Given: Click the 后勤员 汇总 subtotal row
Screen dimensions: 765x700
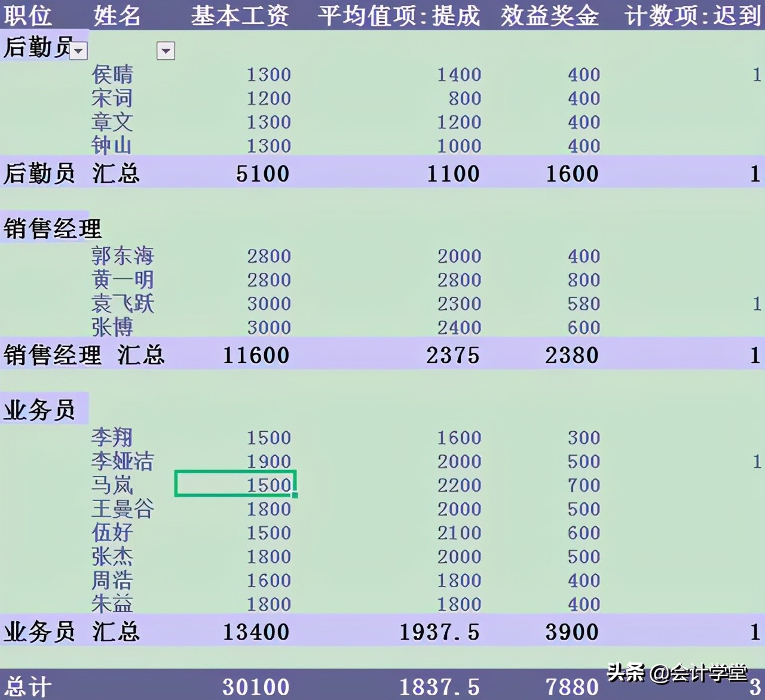Looking at the screenshot, I should (x=72, y=174).
